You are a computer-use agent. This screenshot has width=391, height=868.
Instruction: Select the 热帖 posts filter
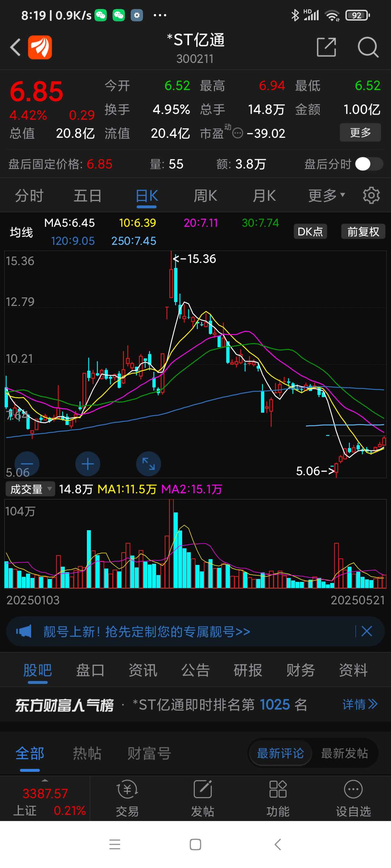[87, 753]
